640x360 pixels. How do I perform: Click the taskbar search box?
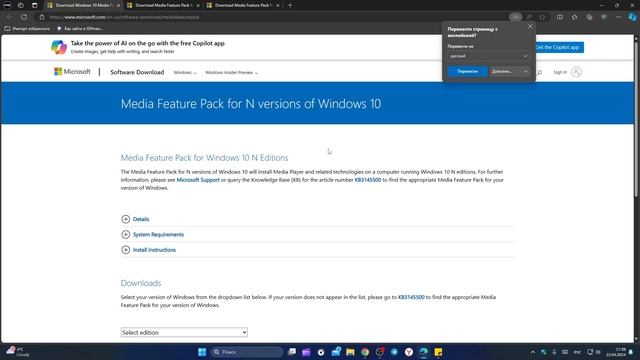pos(247,352)
